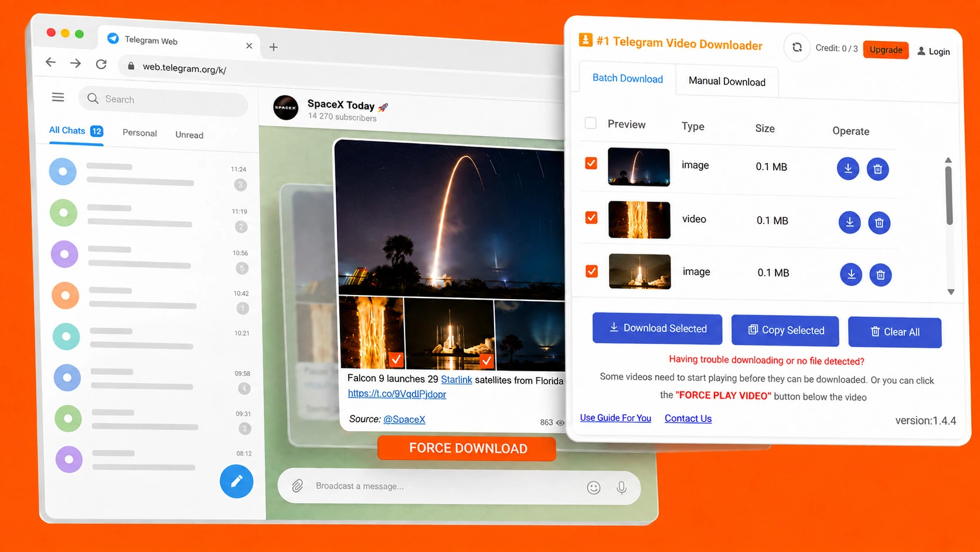Uncheck the first image row checkbox
Image resolution: width=980 pixels, height=552 pixels.
[x=591, y=163]
